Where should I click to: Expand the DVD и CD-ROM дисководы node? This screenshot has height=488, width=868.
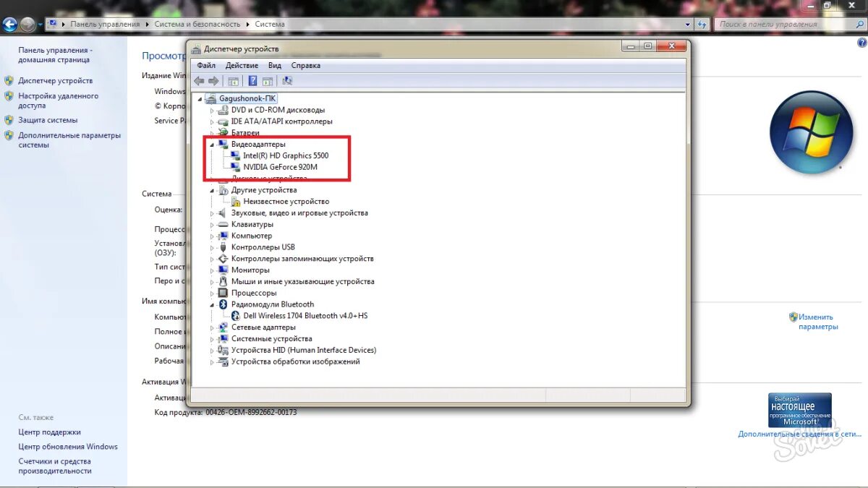[213, 111]
